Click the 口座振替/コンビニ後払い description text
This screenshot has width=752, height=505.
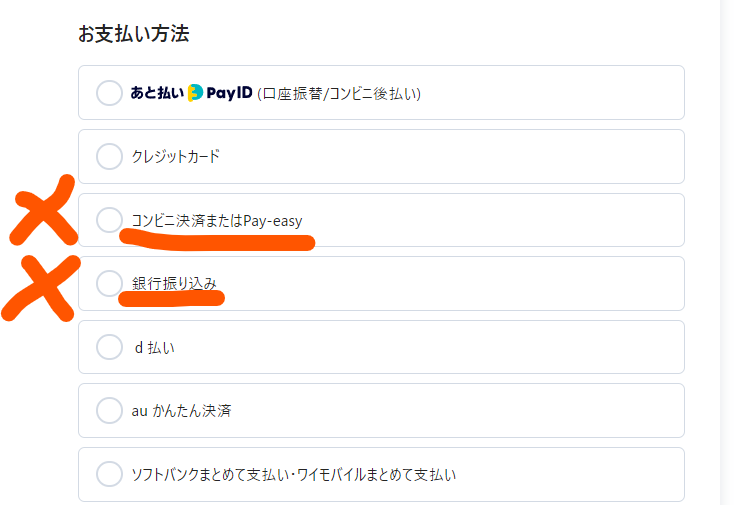pyautogui.click(x=339, y=94)
